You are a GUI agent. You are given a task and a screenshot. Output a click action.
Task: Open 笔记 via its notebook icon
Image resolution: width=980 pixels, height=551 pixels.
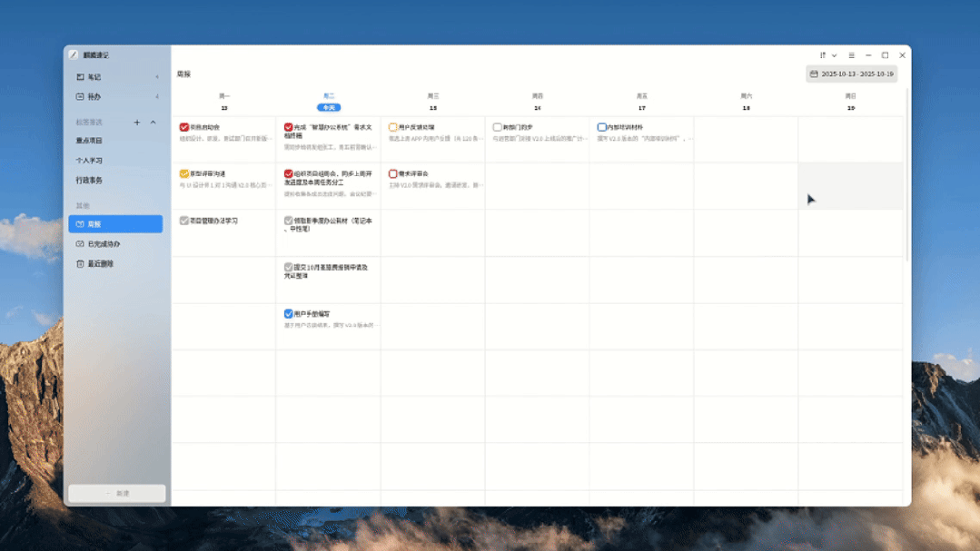click(x=80, y=77)
